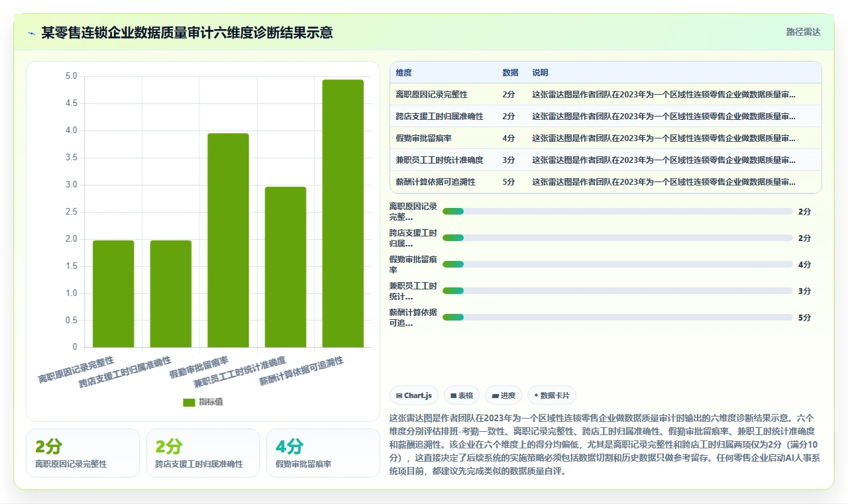
Task: Click the 说明 table column header
Action: (x=540, y=73)
